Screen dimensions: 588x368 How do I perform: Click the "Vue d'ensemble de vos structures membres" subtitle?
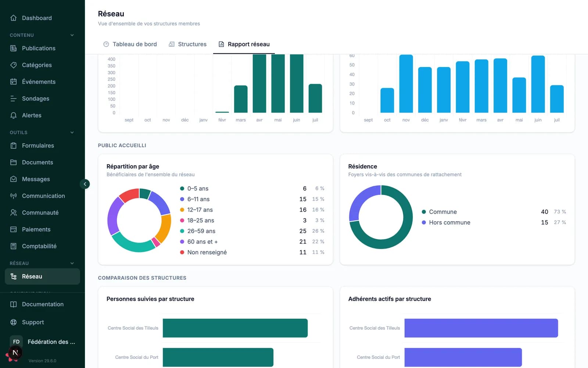(x=149, y=24)
